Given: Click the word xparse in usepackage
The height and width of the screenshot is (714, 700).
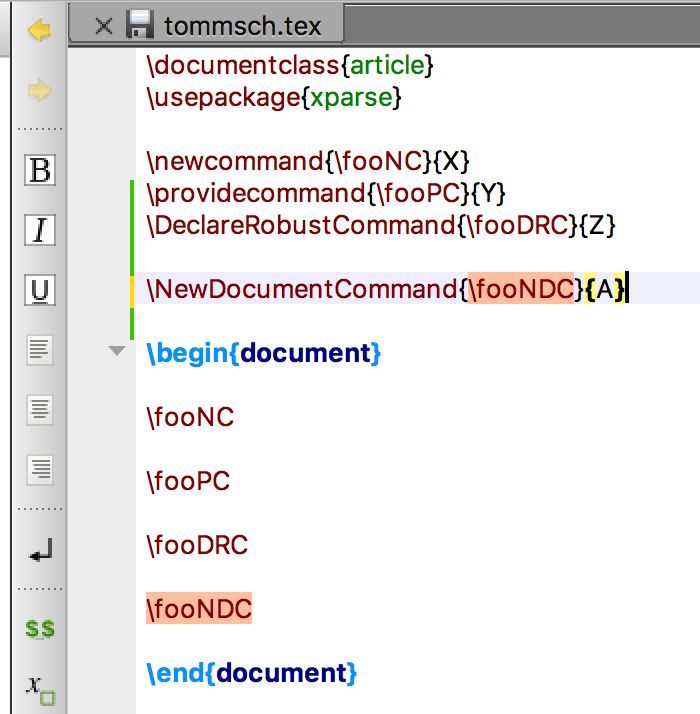Looking at the screenshot, I should point(351,98).
